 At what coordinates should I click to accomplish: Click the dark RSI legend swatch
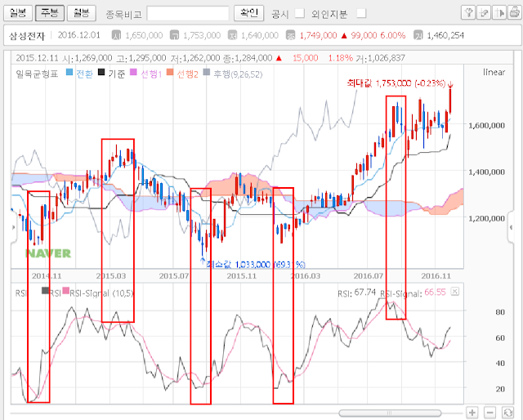coord(45,291)
